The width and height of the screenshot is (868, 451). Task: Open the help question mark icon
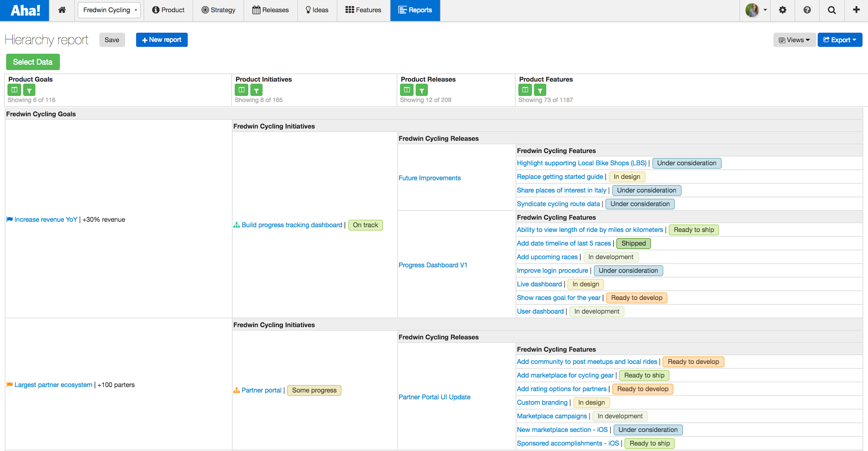(807, 10)
